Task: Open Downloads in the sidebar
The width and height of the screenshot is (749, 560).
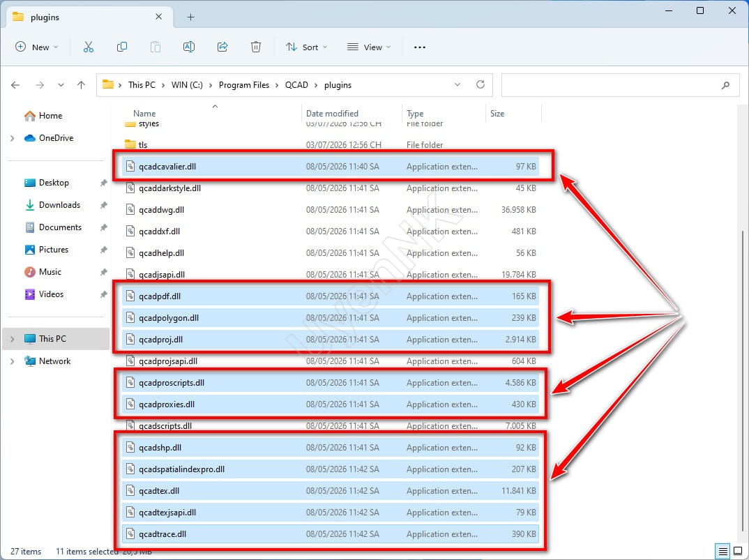Action: tap(52, 205)
